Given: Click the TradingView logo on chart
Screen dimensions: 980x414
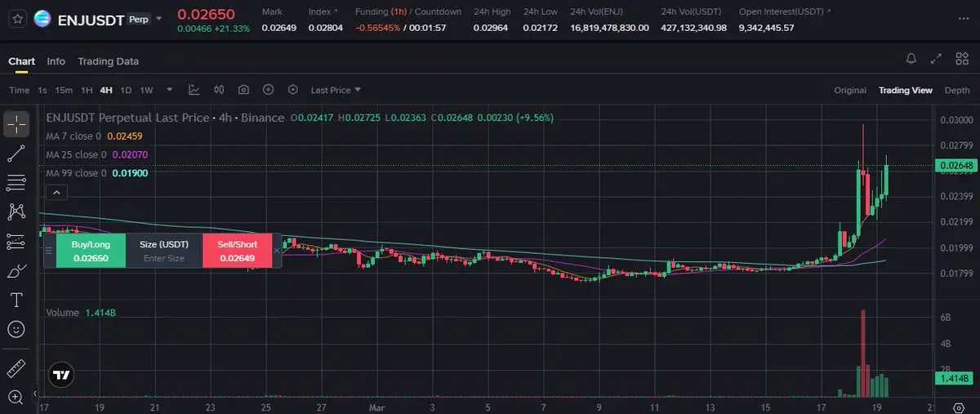Looking at the screenshot, I should coord(61,375).
